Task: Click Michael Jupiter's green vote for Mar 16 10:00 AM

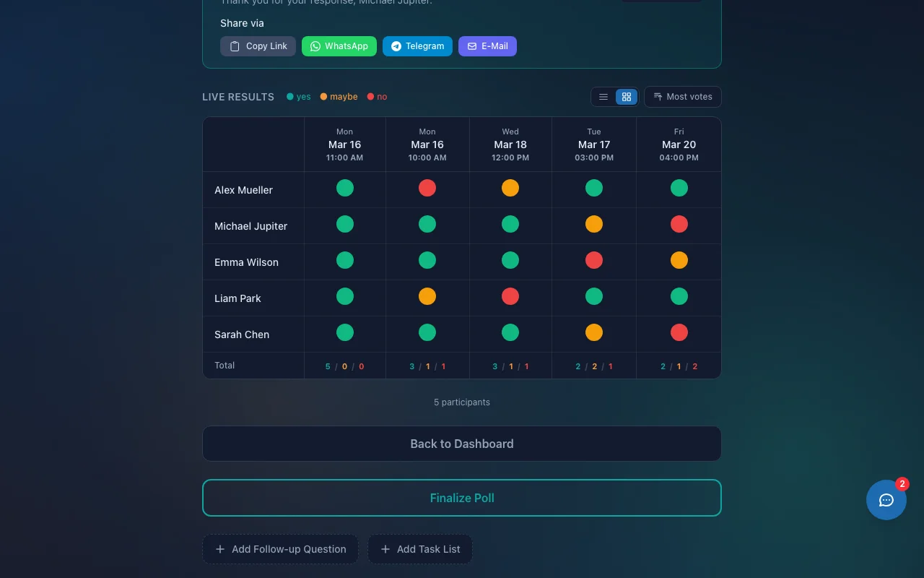Action: coord(427,224)
